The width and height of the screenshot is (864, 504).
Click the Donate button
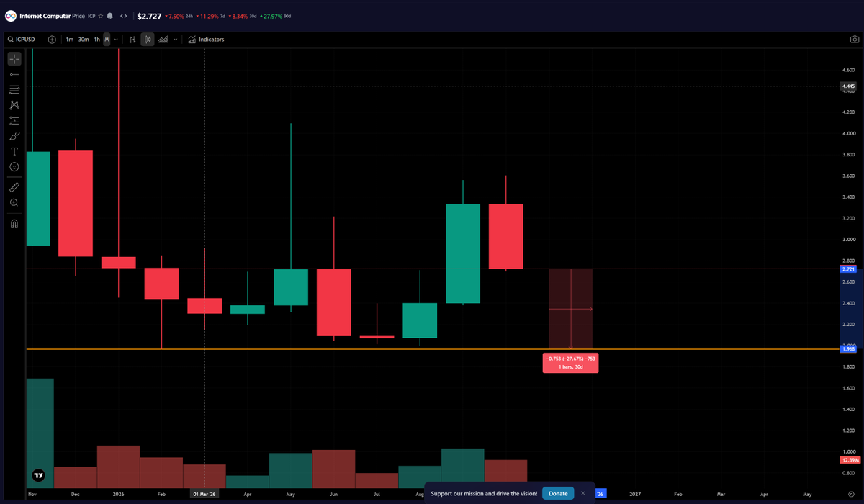click(558, 494)
